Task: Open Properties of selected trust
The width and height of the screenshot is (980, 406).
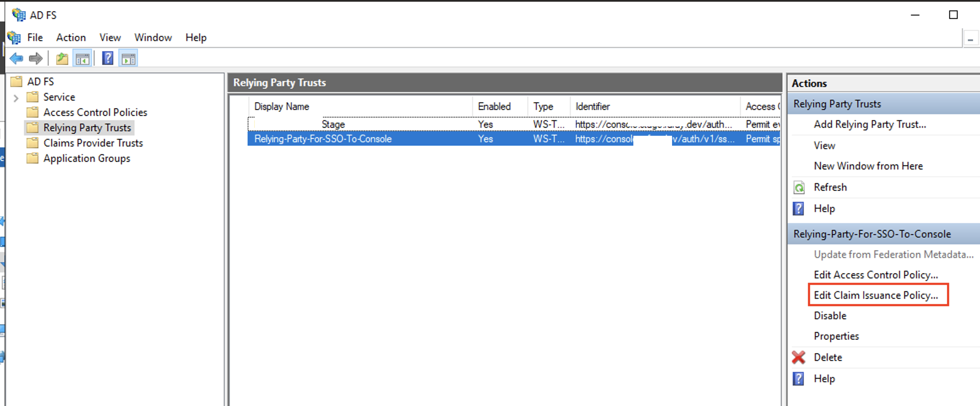Action: [x=836, y=336]
